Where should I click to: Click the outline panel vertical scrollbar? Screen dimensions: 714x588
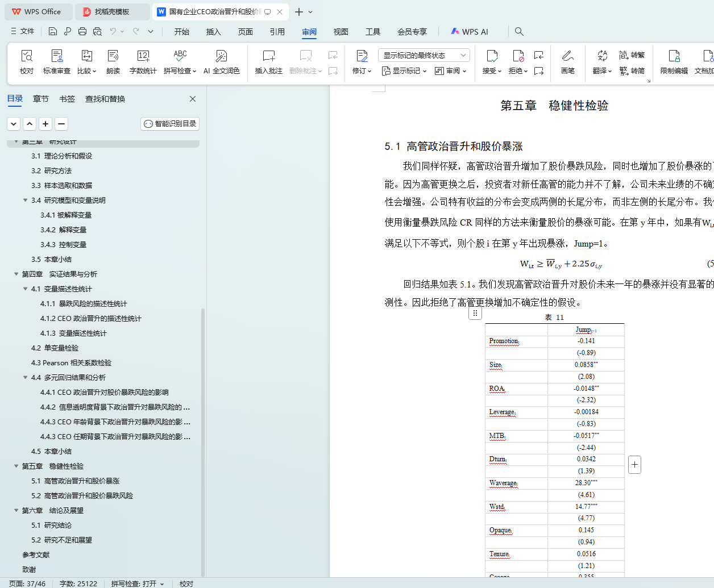[203, 443]
